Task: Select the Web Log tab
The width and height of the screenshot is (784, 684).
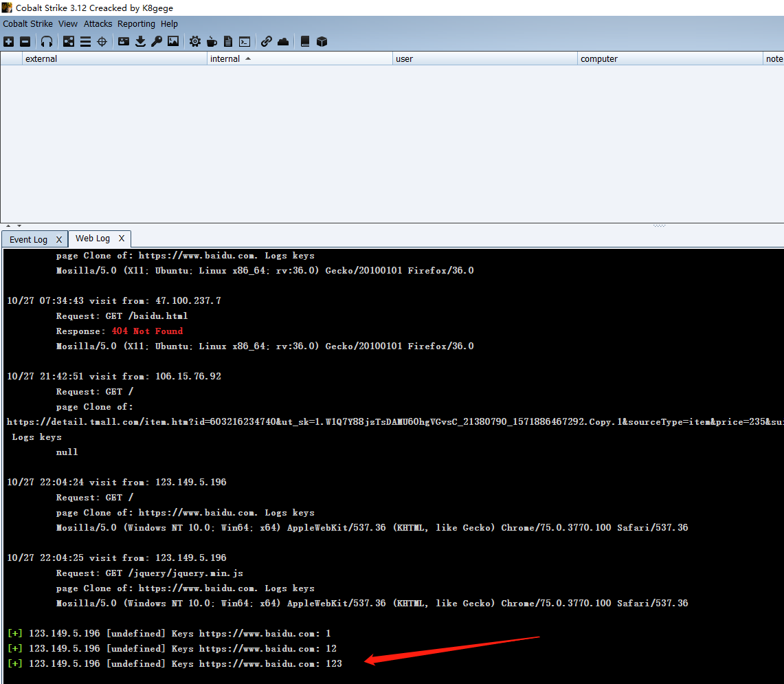Action: (x=93, y=238)
